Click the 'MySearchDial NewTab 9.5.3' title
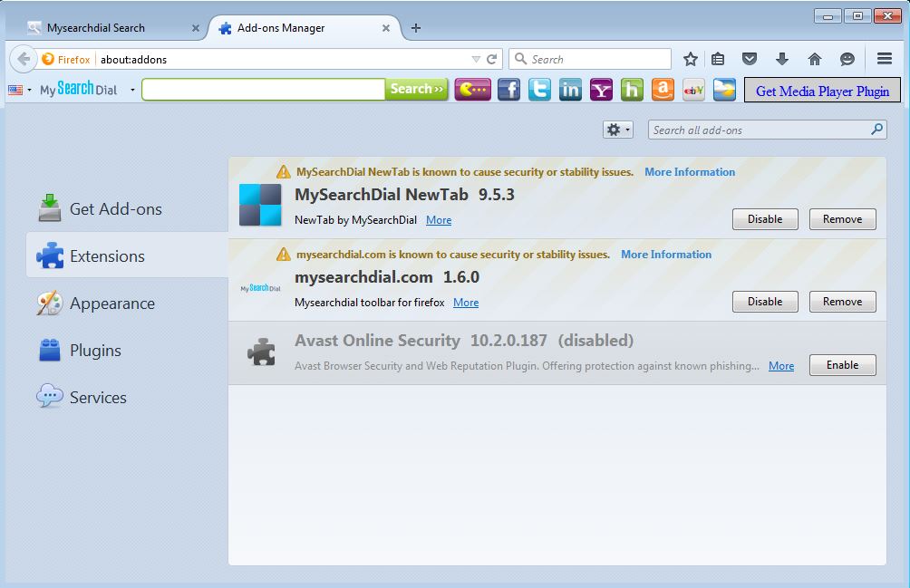Viewport: 910px width, 588px height. [404, 194]
